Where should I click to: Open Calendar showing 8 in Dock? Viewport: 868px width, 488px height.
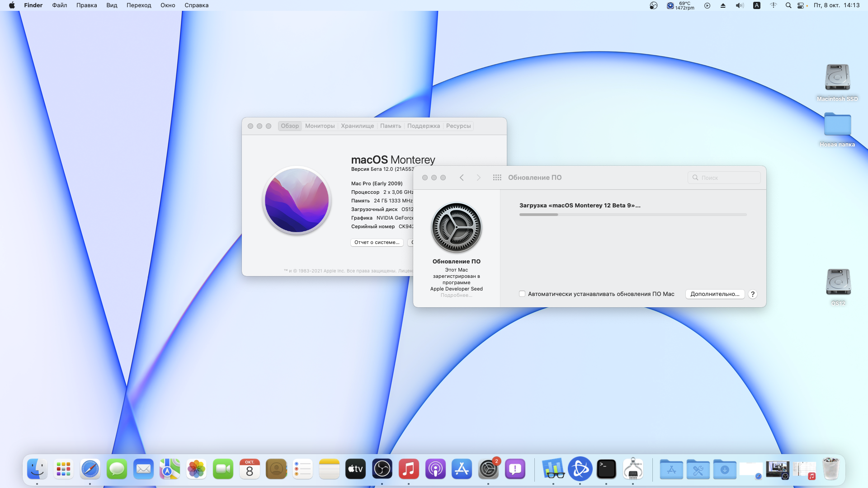click(250, 469)
